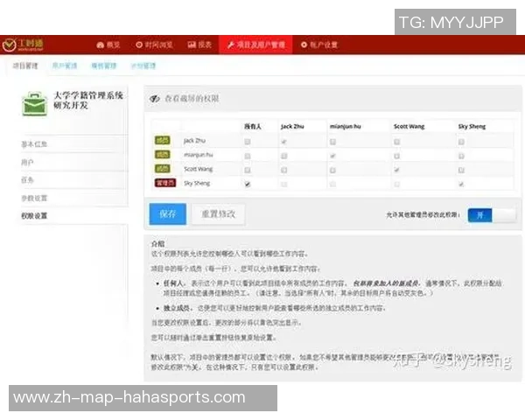This screenshot has width=525, height=420.
Task: Click the 介绍 heading in description
Action: point(158,243)
